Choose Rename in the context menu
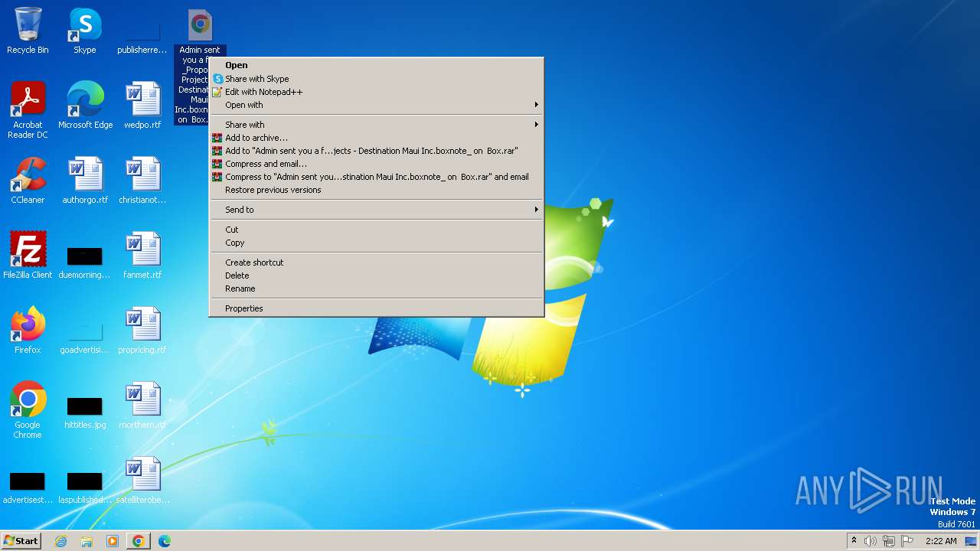Image resolution: width=980 pixels, height=551 pixels. point(377,289)
